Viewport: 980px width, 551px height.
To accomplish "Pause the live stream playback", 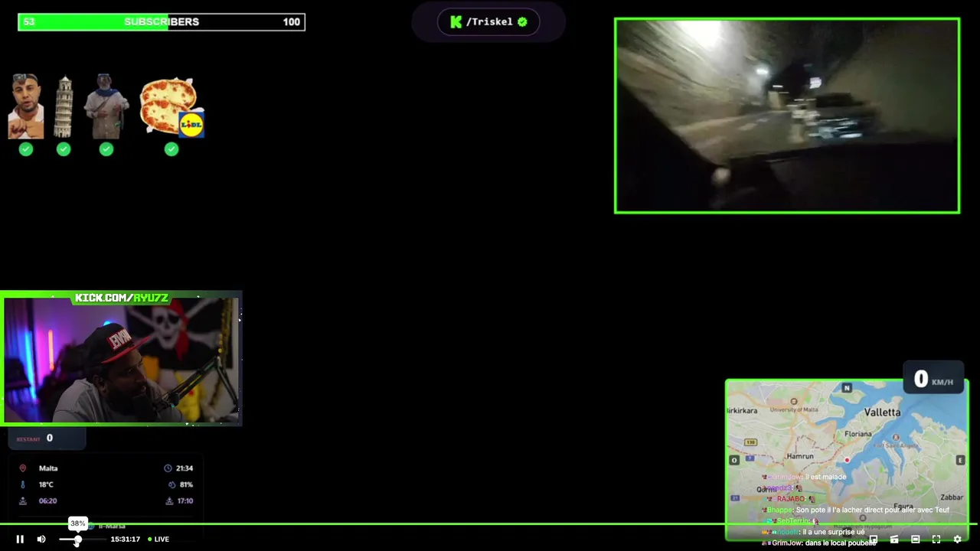I will click(x=20, y=539).
